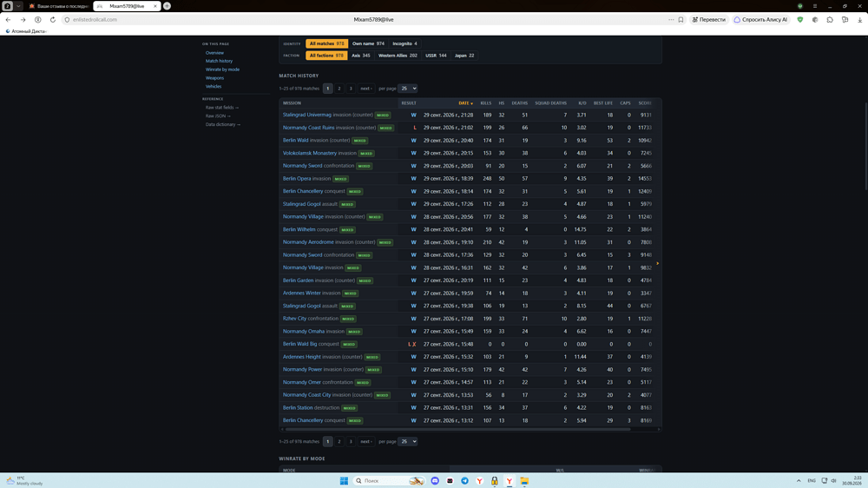Sort the table by Mission column
868x488 pixels.
tap(292, 103)
